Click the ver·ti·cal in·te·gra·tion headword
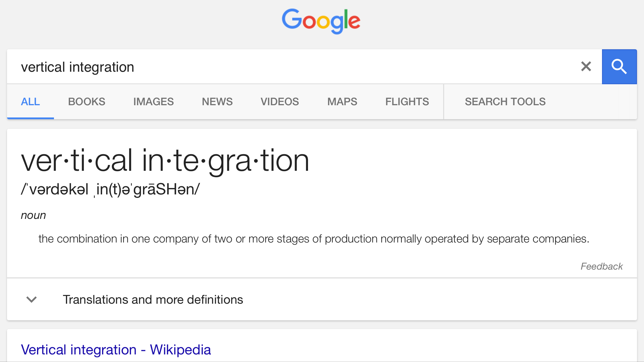This screenshot has width=644, height=362. pyautogui.click(x=165, y=161)
